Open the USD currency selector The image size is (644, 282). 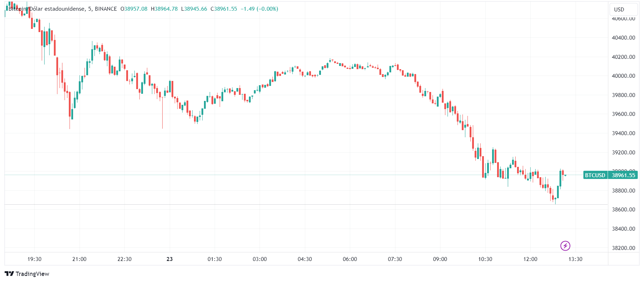pos(619,10)
